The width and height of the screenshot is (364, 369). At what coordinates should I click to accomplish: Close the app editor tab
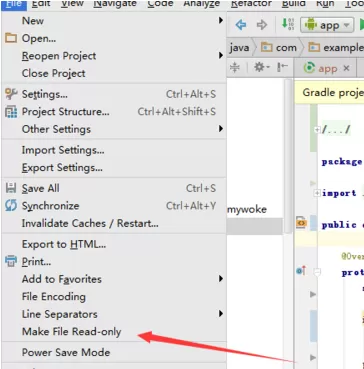coord(346,68)
